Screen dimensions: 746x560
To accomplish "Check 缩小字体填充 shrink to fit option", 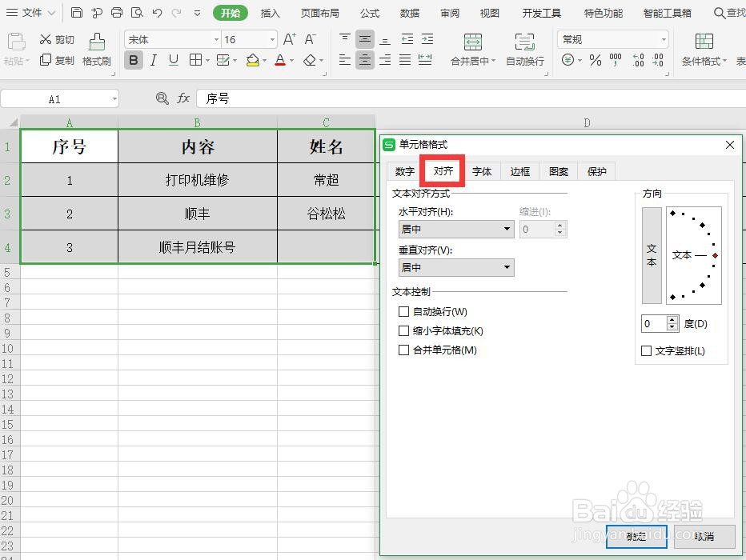I will tap(404, 330).
